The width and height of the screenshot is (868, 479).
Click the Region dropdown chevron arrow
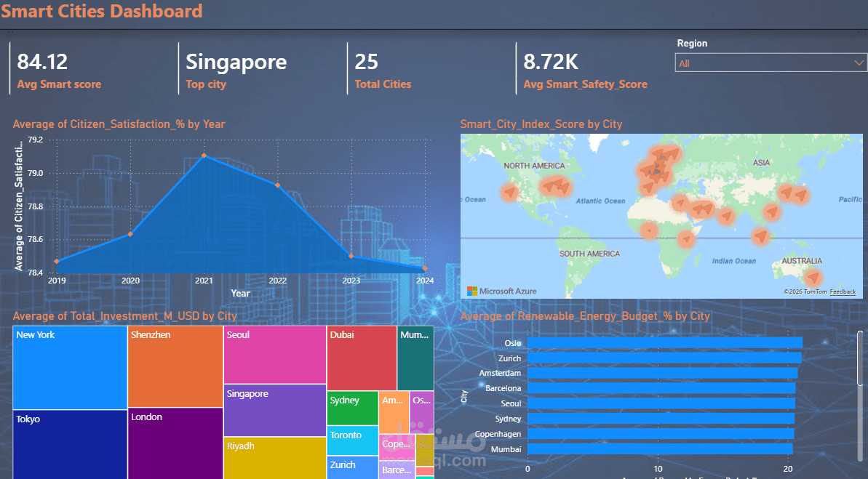[x=858, y=63]
